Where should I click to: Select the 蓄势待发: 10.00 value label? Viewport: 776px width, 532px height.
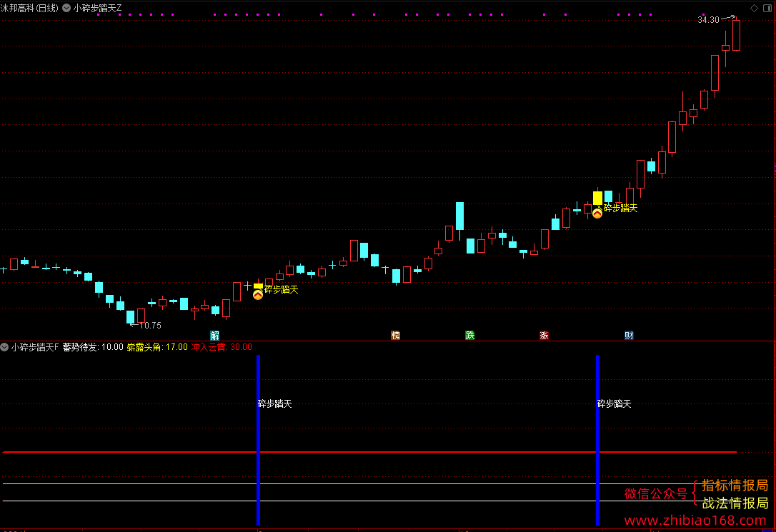coord(93,347)
